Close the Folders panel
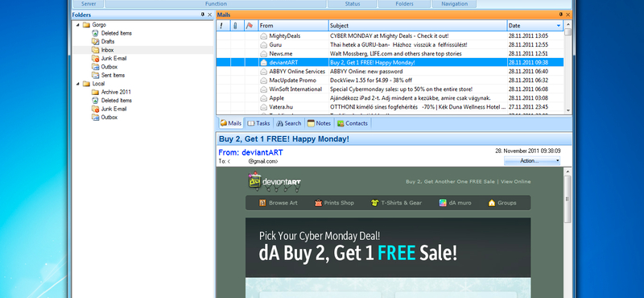 pyautogui.click(x=209, y=14)
